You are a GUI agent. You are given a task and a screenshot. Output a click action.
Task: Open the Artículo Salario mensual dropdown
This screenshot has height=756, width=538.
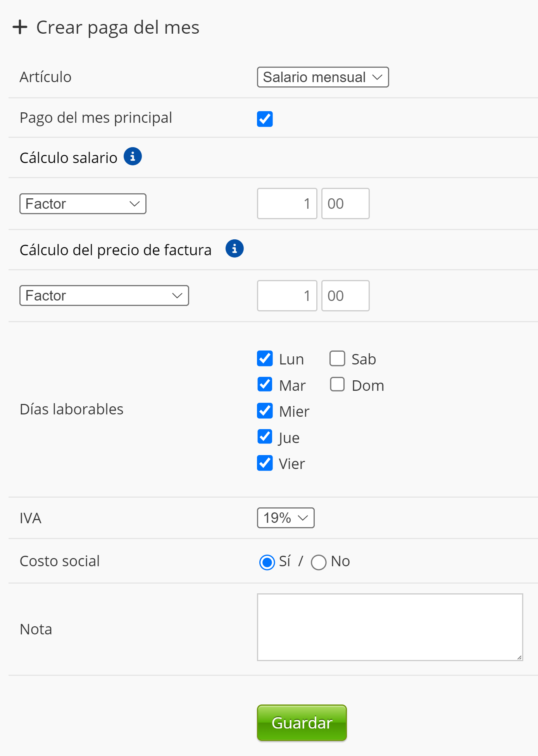[x=322, y=77]
